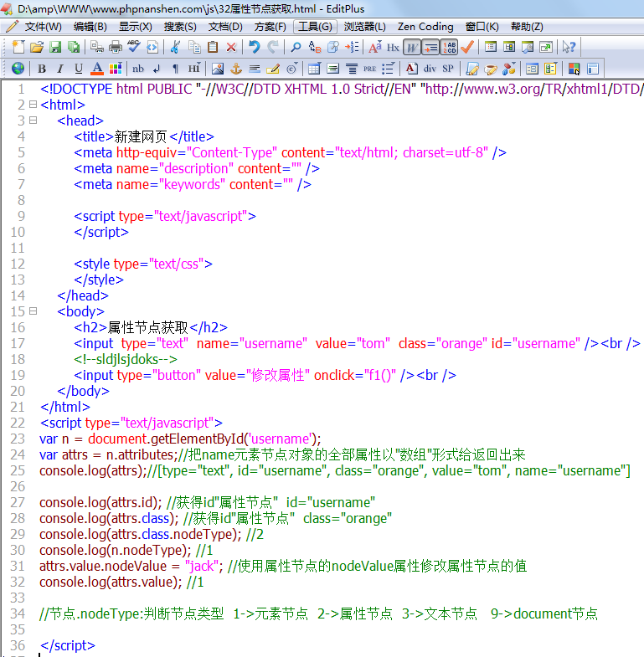Open the HI heading tag dropdown

tap(194, 69)
